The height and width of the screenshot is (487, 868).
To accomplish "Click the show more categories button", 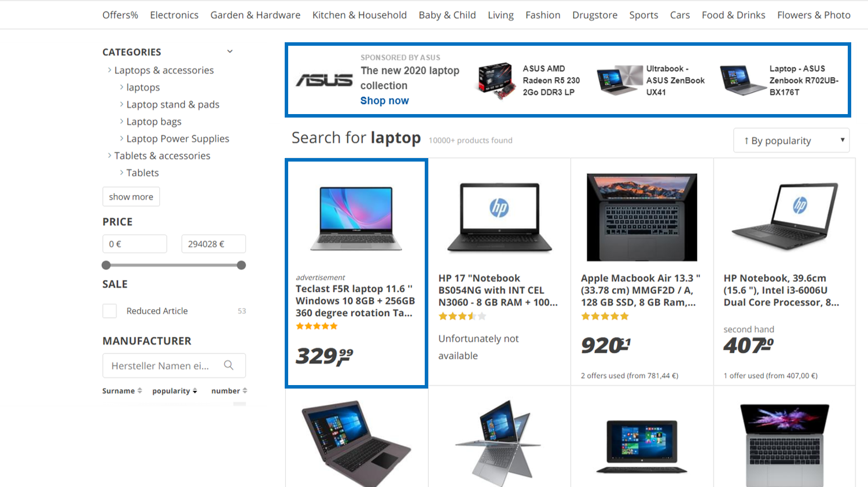I will [x=131, y=196].
